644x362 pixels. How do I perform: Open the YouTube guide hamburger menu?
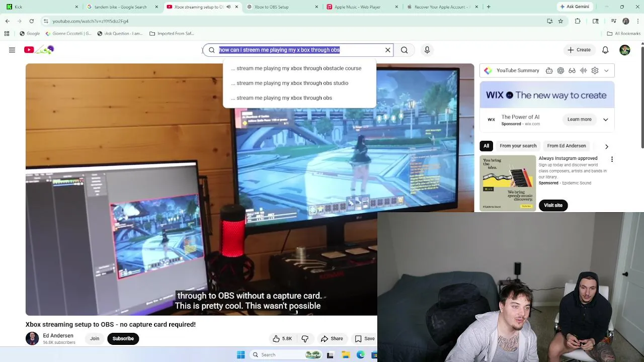pos(12,50)
